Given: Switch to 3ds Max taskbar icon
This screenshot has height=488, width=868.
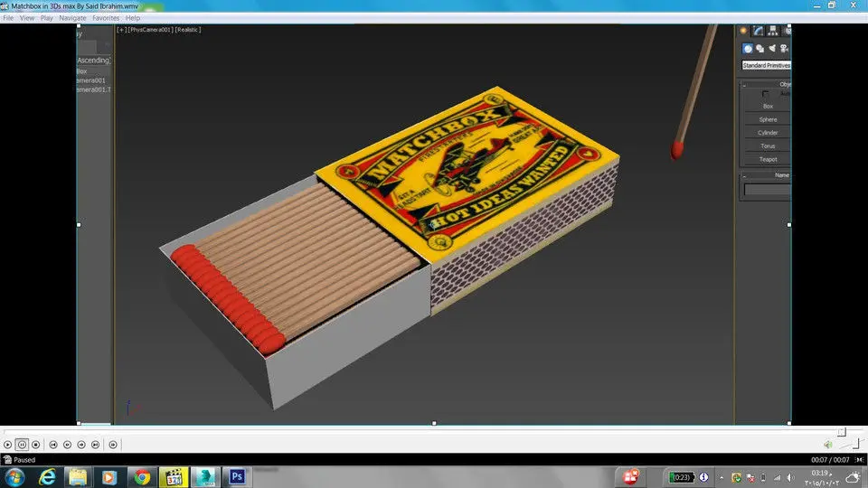Looking at the screenshot, I should pos(205,477).
